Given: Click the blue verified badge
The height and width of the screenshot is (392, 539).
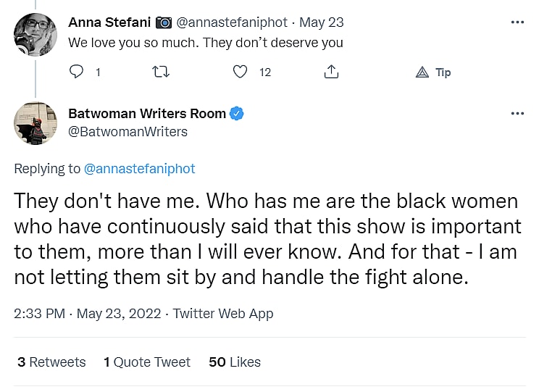Looking at the screenshot, I should (x=237, y=113).
